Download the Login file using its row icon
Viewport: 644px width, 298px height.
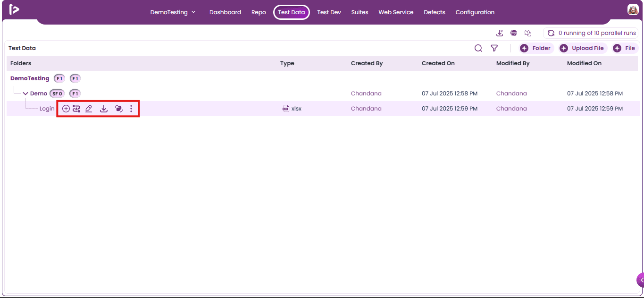click(104, 109)
